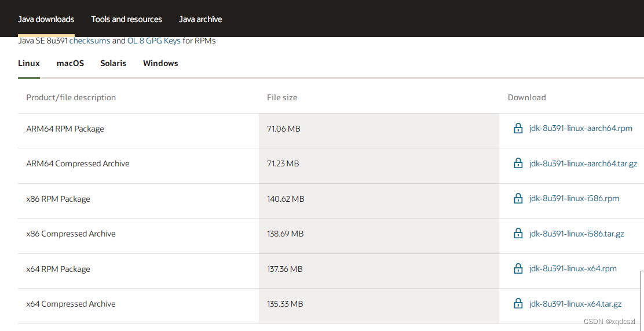
Task: Click the lock icon beside jdk-8u391-linux-i586.tar.gz
Action: [x=518, y=234]
